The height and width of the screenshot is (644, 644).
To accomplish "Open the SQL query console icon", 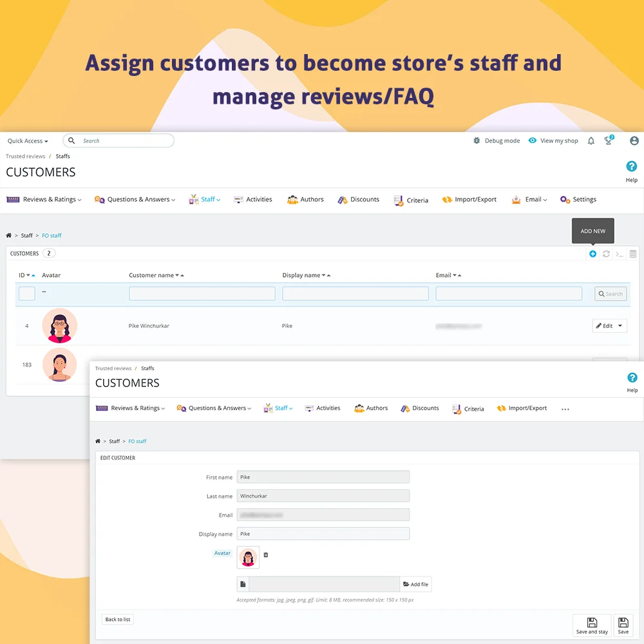I will coord(620,254).
